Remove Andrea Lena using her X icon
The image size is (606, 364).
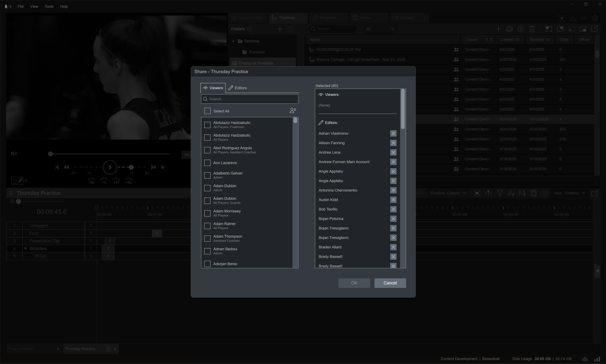pyautogui.click(x=393, y=152)
